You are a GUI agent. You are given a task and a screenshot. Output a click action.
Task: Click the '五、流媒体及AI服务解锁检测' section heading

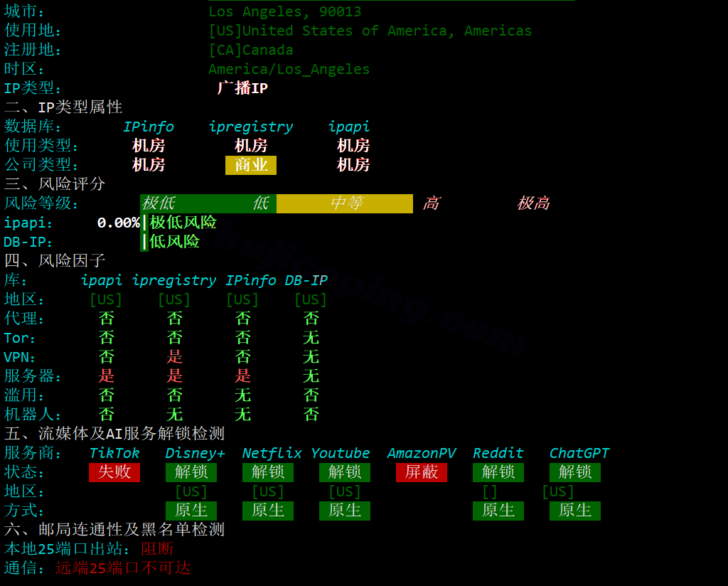coord(114,434)
